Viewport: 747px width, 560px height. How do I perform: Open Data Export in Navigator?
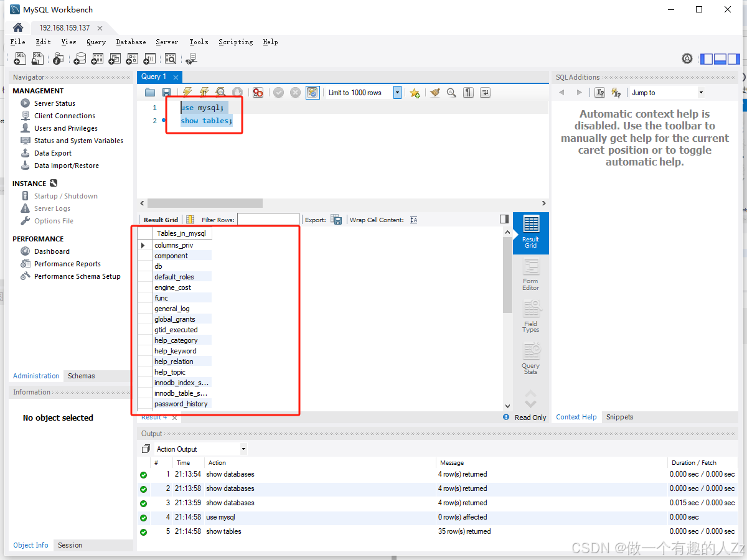pos(53,153)
